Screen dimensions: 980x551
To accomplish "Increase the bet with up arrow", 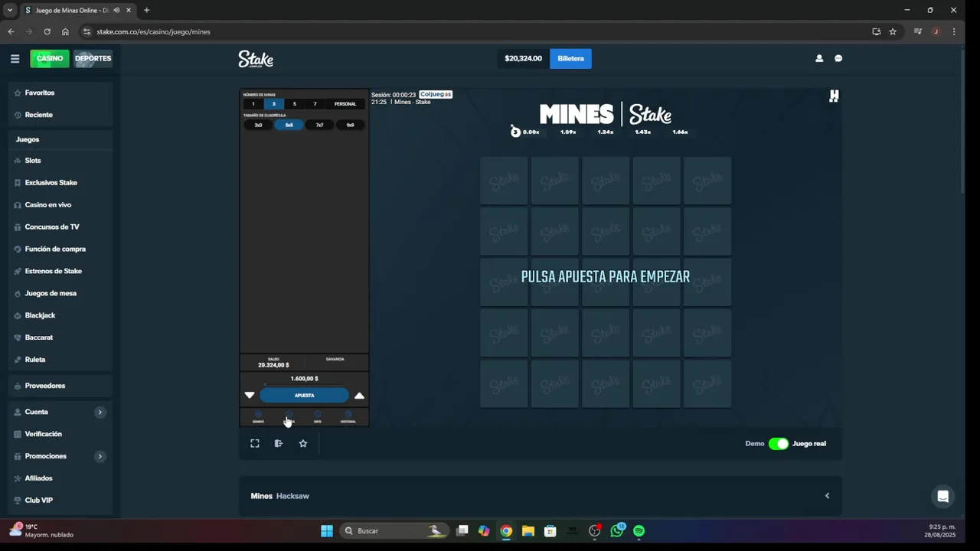I will coord(359,396).
